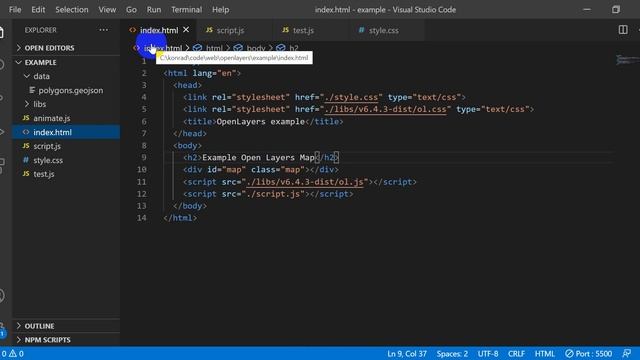Click the JS icon on script.js tab
Screen dimensions: 640x360
point(209,30)
